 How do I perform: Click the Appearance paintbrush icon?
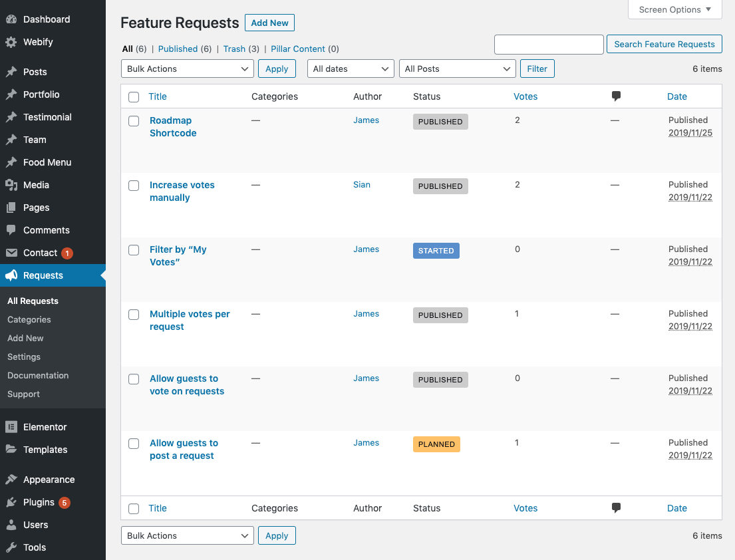11,480
